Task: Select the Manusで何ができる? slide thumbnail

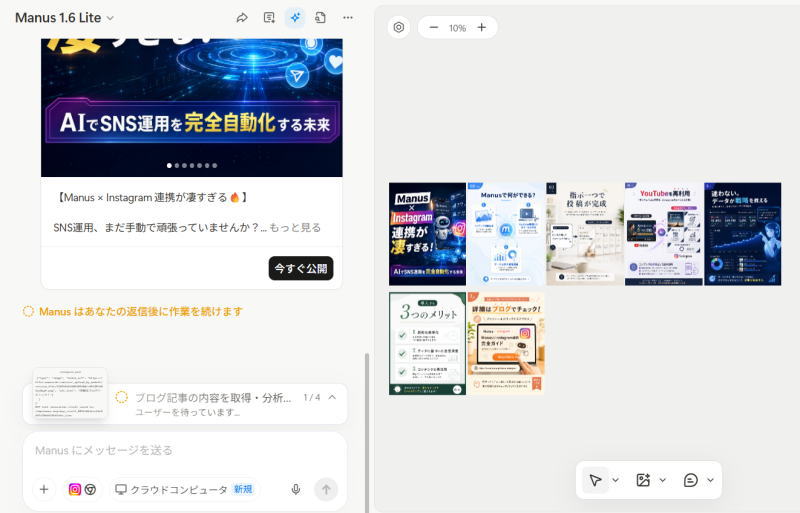Action: point(506,234)
